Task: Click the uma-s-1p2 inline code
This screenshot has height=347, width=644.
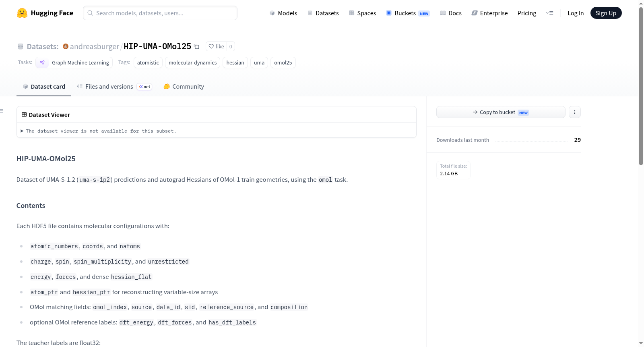Action: 95,180
